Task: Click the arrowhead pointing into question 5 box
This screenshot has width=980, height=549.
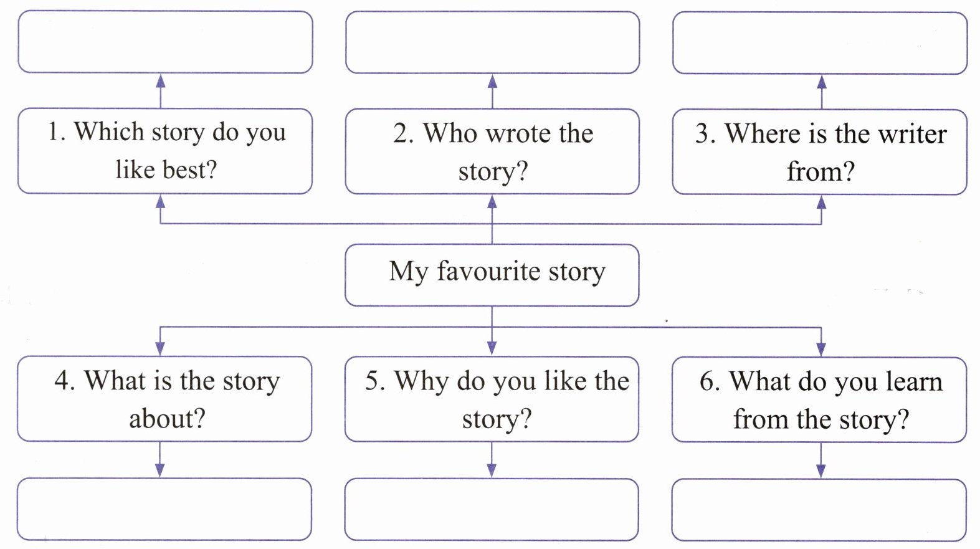Action: click(x=492, y=349)
